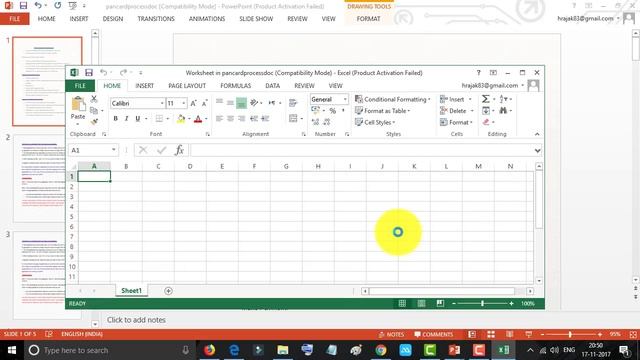Screen dimensions: 640x360
Task: Open the font size 11 dropdown
Action: (184, 103)
